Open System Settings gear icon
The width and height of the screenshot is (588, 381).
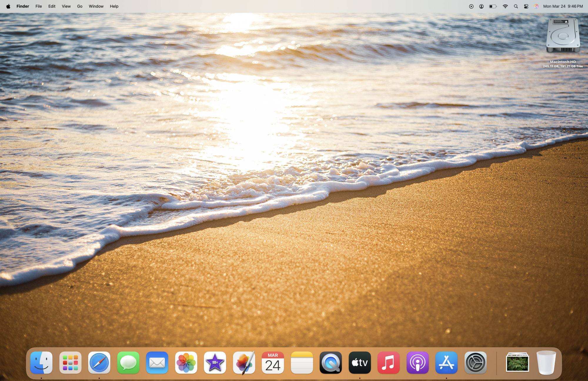(475, 362)
